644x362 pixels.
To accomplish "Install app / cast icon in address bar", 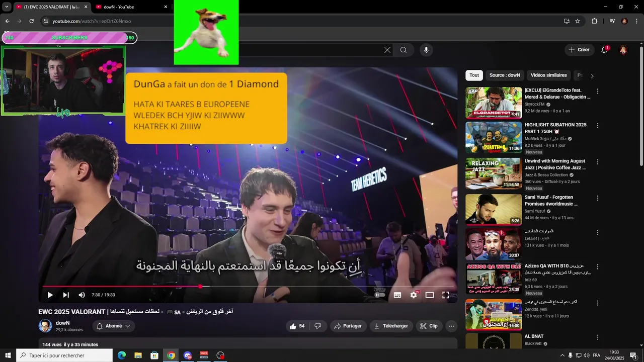I will pyautogui.click(x=567, y=21).
